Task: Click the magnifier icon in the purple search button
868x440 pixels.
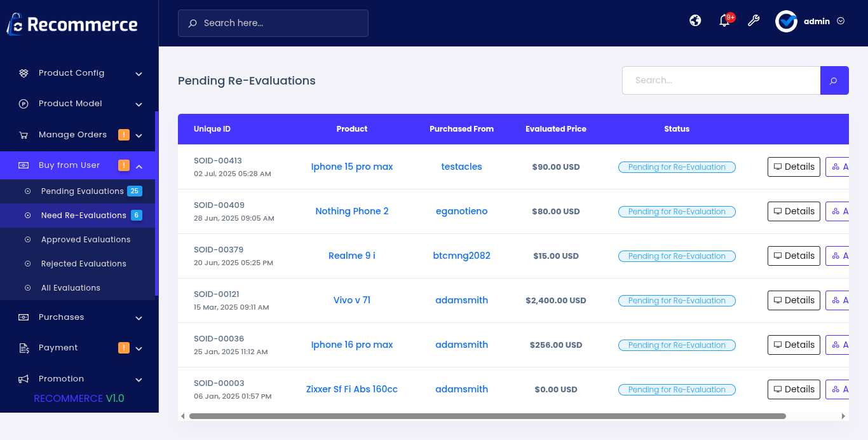Action: click(x=834, y=81)
